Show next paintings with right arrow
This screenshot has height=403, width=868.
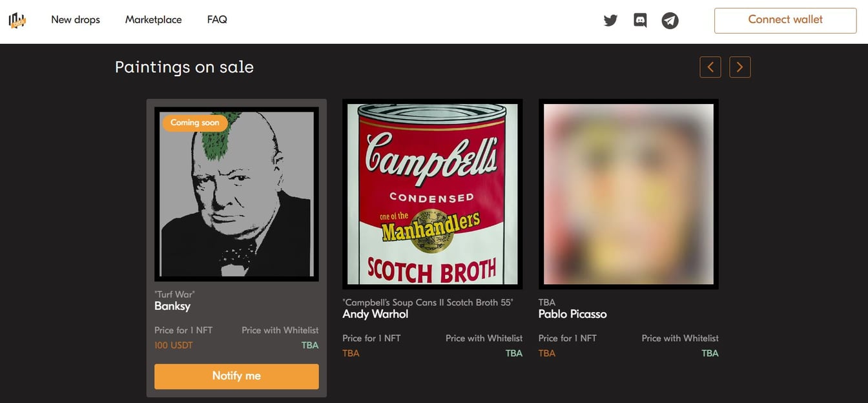[x=740, y=67]
